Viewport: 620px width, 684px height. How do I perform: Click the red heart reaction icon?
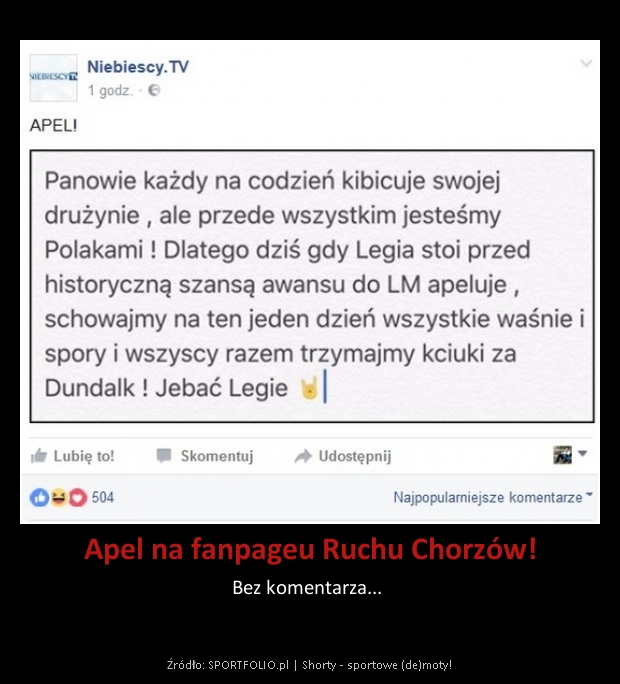(78, 497)
